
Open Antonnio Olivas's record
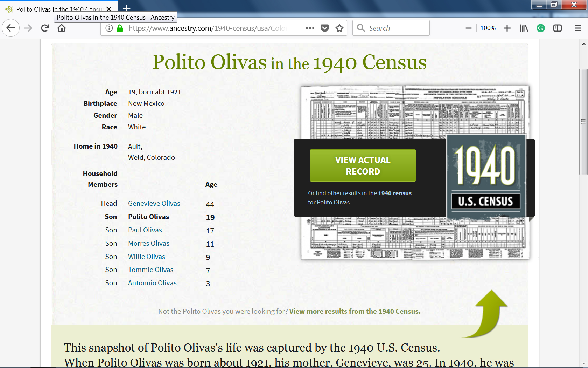pyautogui.click(x=152, y=283)
